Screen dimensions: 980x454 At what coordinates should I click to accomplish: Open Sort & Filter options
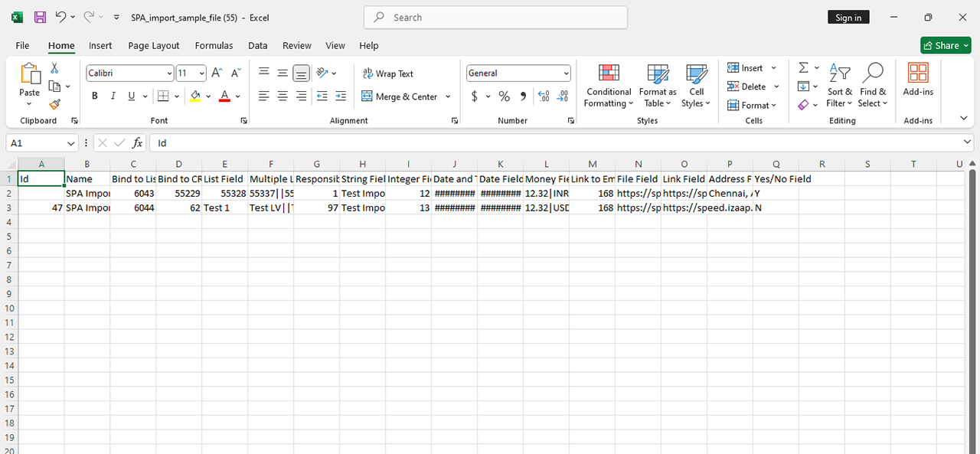tap(840, 87)
